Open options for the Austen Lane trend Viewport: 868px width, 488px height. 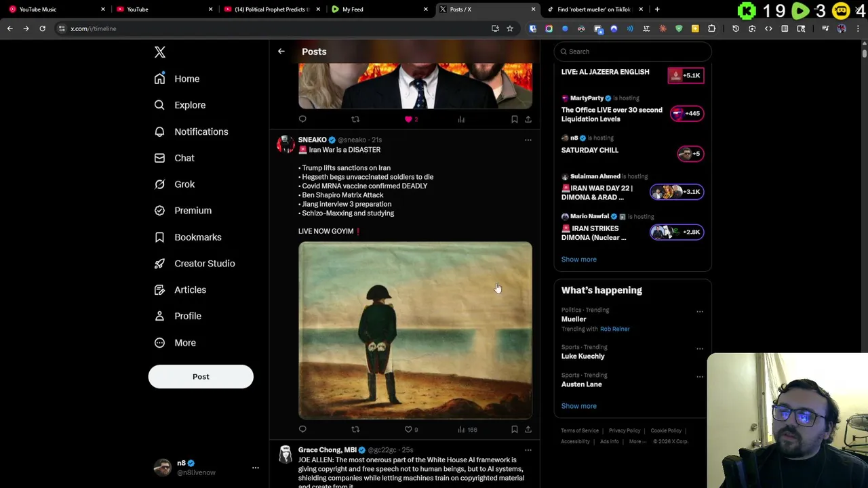(x=700, y=377)
